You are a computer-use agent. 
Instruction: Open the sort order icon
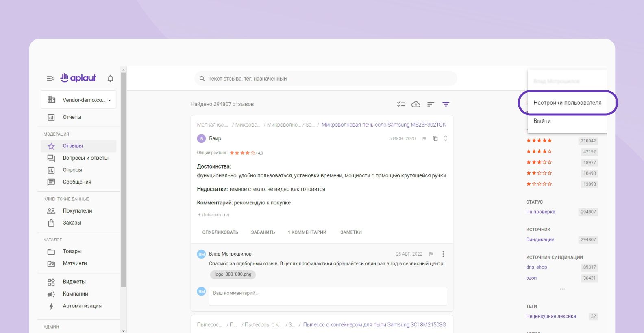(x=431, y=104)
